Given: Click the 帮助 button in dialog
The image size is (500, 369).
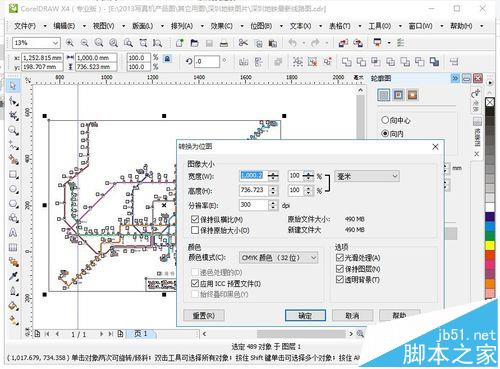Looking at the screenshot, I should [399, 315].
